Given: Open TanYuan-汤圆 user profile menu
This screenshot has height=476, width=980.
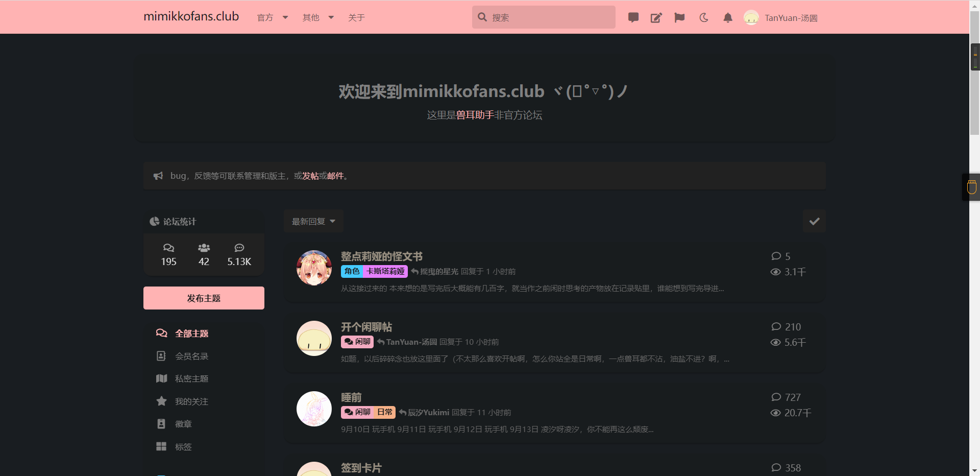Looking at the screenshot, I should (x=781, y=18).
